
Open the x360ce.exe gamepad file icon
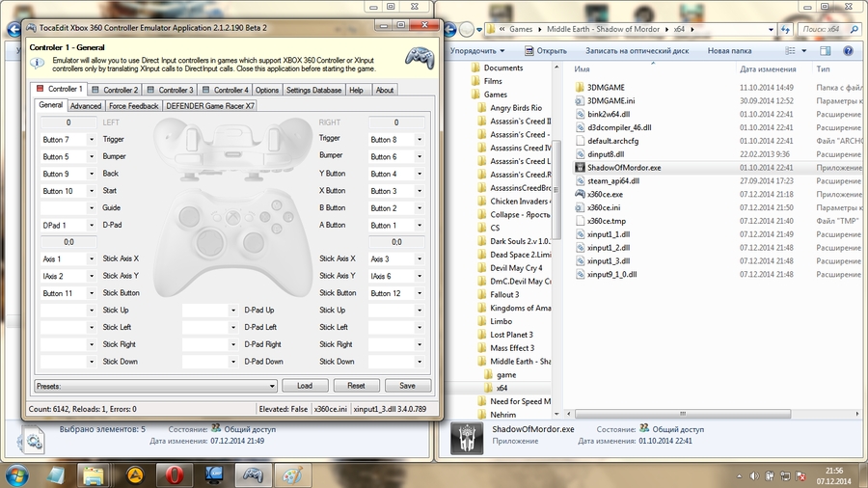[580, 194]
